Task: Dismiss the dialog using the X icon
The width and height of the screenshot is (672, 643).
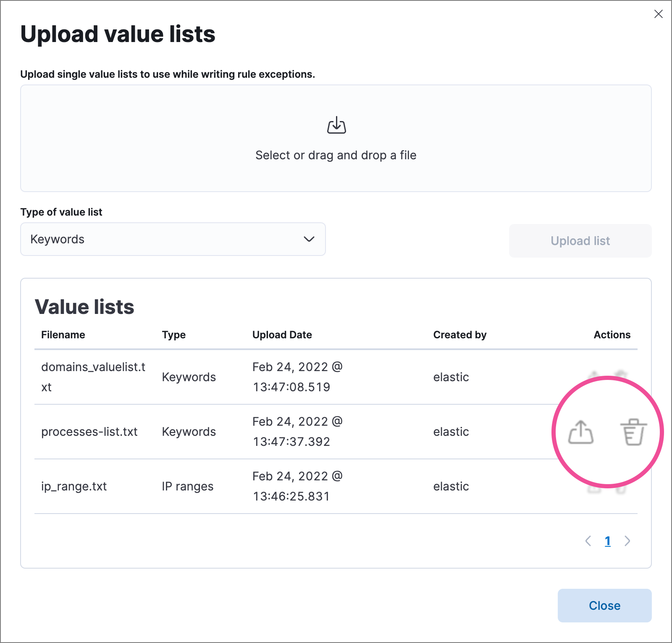Action: [658, 14]
